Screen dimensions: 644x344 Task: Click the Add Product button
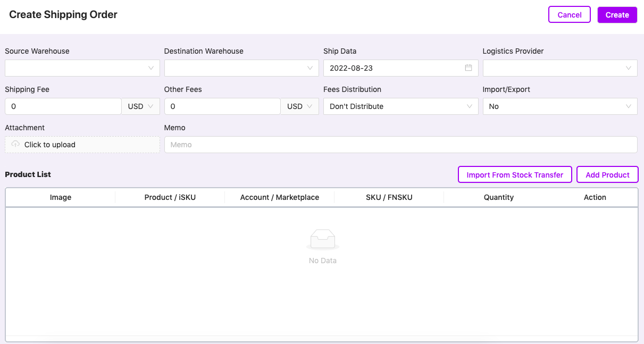(607, 174)
